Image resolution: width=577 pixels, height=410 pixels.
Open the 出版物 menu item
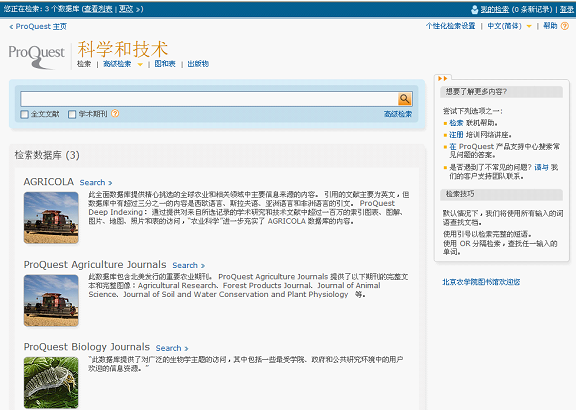[x=198, y=64]
